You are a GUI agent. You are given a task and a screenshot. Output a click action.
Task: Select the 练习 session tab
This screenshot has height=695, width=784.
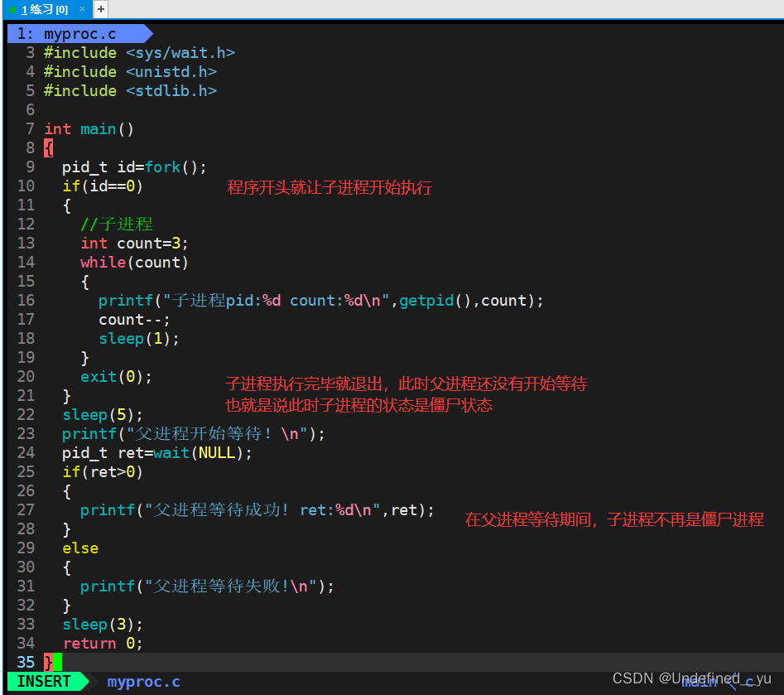(x=45, y=9)
